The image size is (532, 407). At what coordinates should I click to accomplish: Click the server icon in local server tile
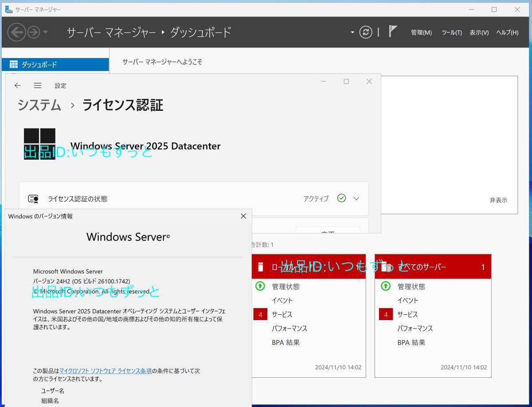tap(261, 267)
